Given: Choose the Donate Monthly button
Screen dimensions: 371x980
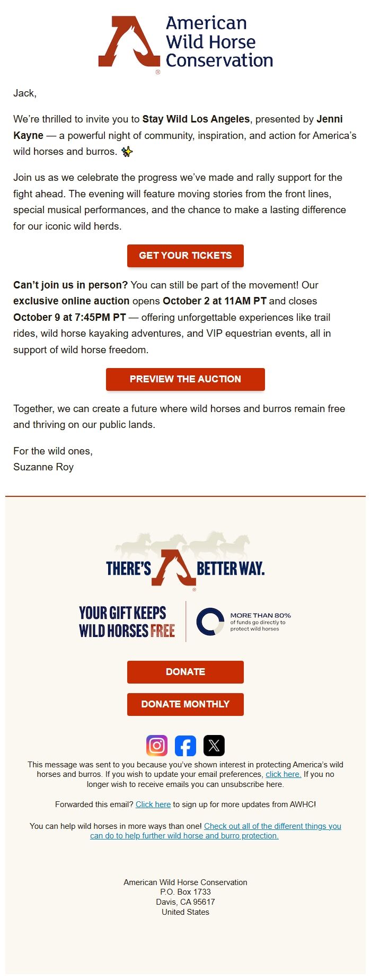Looking at the screenshot, I should tap(185, 704).
